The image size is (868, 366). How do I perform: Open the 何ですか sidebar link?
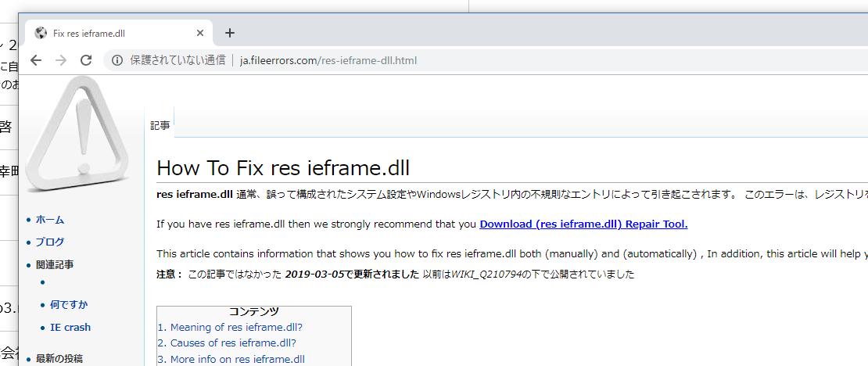(69, 304)
